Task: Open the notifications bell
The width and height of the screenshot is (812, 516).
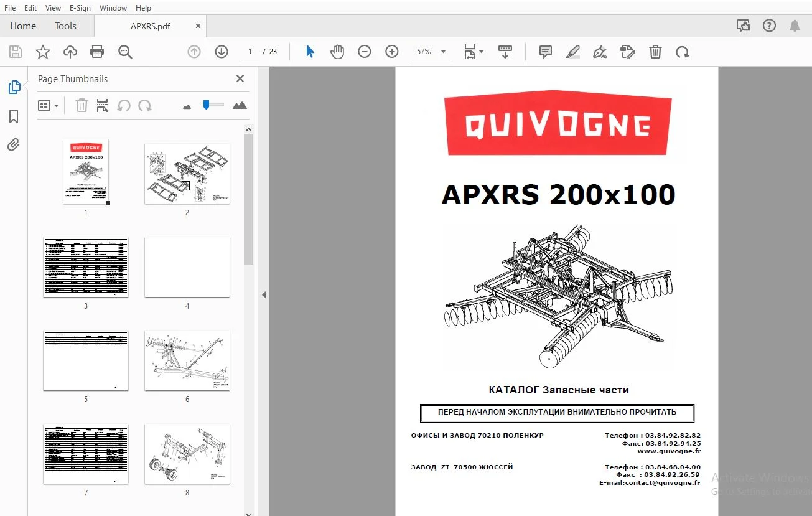Action: coord(795,26)
